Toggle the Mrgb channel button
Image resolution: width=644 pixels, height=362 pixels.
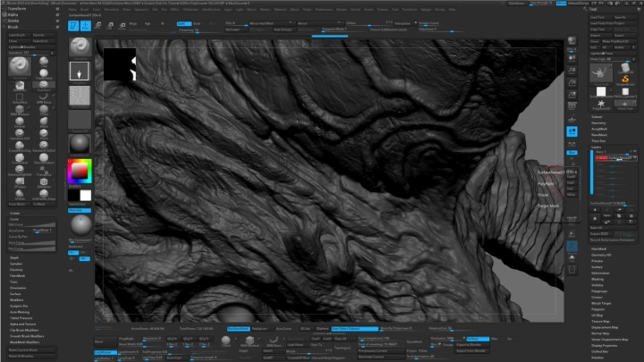(133, 24)
